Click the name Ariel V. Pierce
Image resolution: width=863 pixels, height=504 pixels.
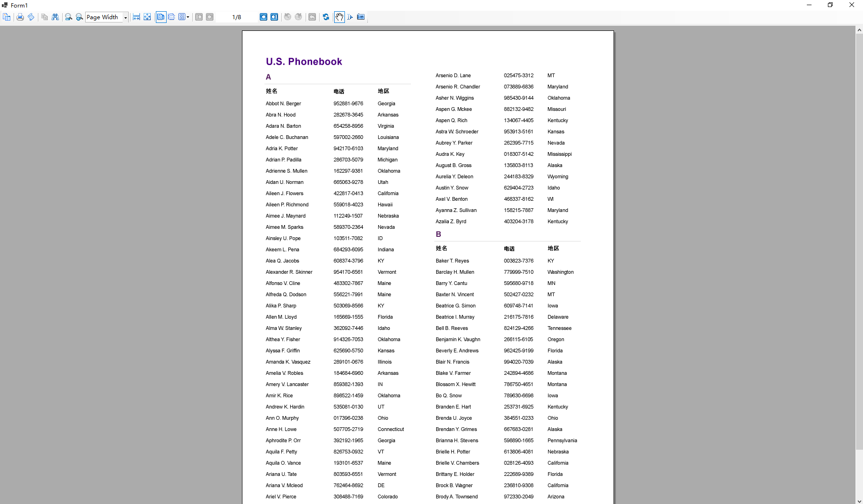pos(281,497)
